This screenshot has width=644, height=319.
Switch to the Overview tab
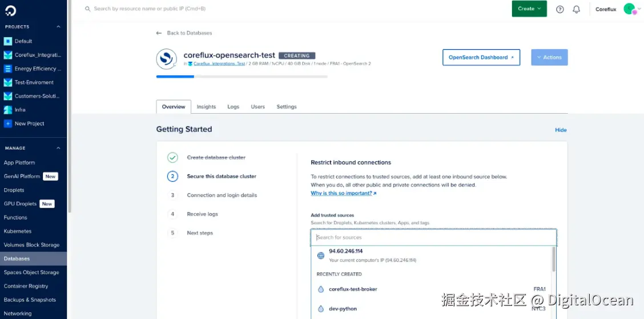174,106
